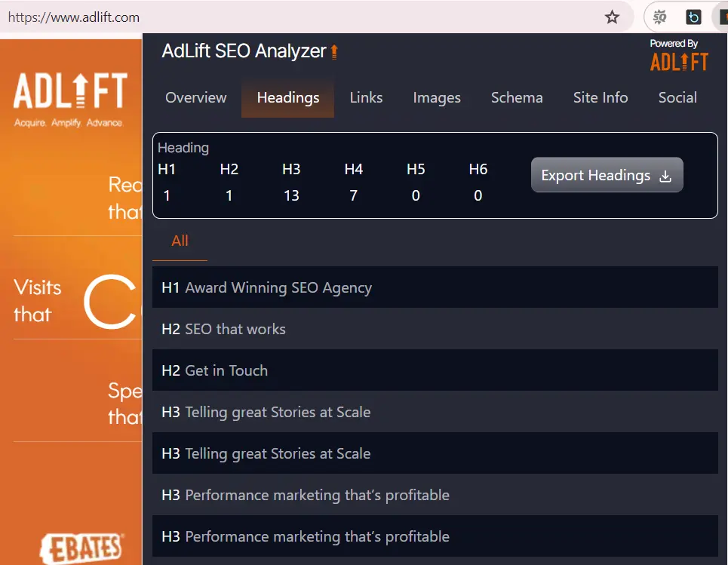The height and width of the screenshot is (565, 728).
Task: Switch to the Social tab
Action: coord(677,98)
